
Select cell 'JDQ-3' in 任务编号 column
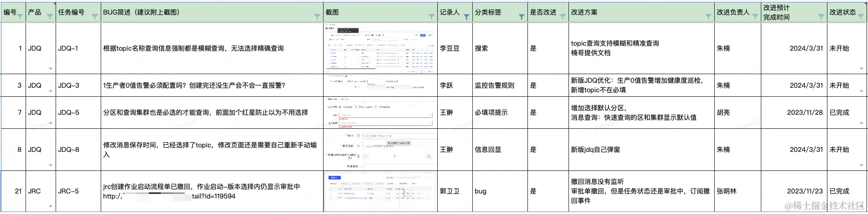[x=78, y=85]
